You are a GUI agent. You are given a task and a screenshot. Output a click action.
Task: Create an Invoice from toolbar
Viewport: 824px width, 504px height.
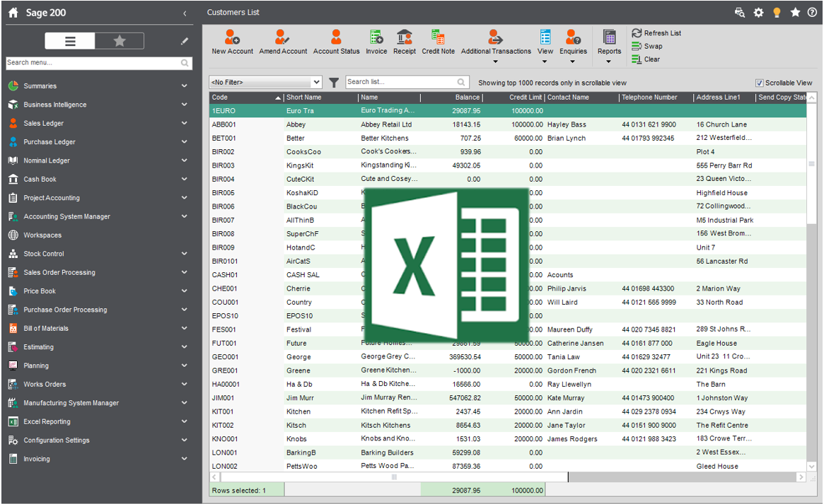click(x=376, y=42)
